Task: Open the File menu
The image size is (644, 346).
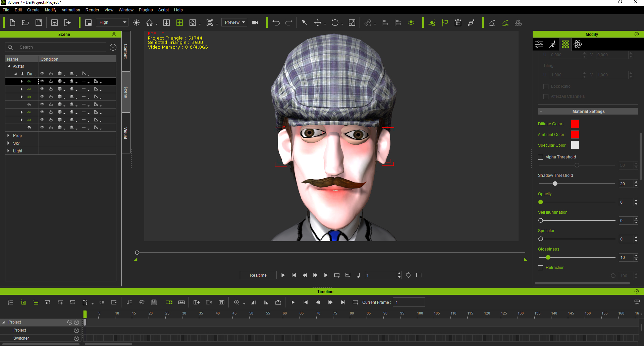Action: click(x=6, y=10)
